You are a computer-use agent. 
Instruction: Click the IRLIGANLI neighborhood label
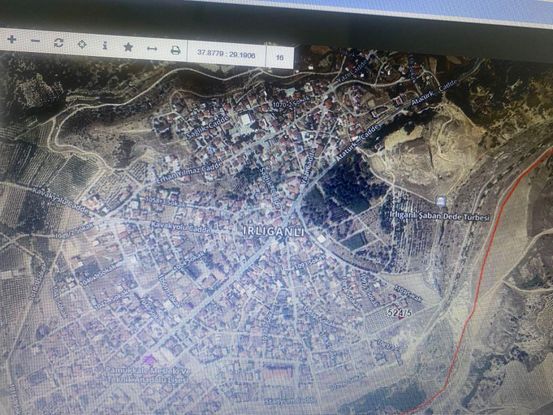pos(273,232)
